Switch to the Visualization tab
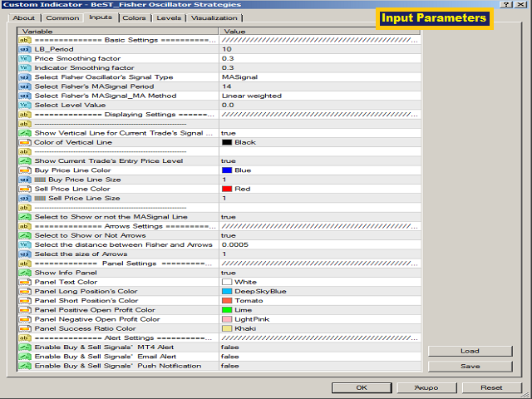This screenshot has width=532, height=399. pos(214,18)
